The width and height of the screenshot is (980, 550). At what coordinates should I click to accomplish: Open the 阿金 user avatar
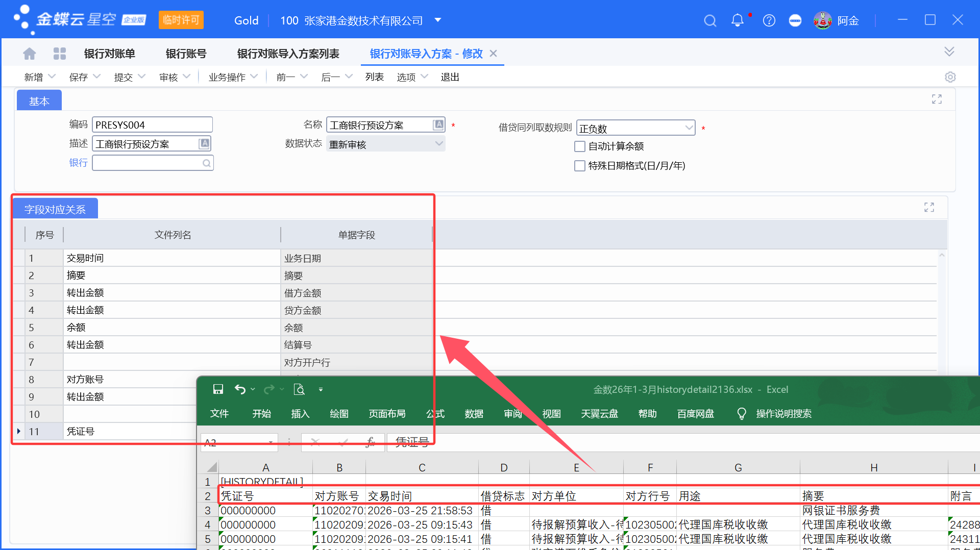[823, 20]
